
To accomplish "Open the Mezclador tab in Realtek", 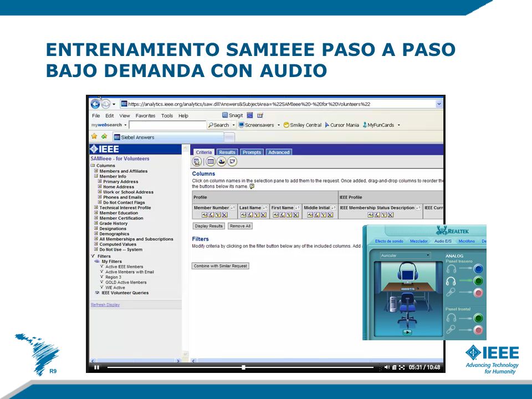I will 419,241.
